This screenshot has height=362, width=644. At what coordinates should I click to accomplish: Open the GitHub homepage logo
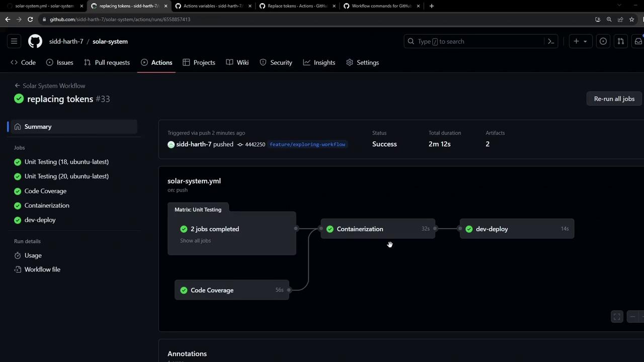pyautogui.click(x=35, y=41)
